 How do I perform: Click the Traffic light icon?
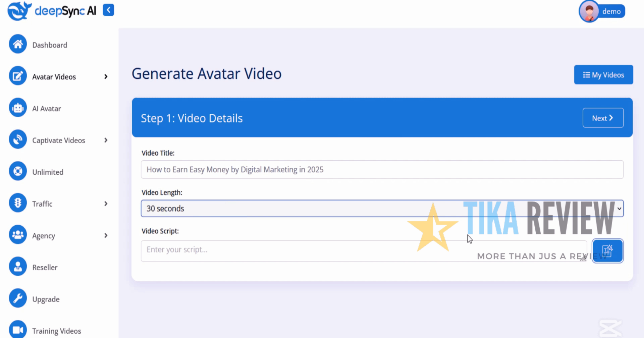pyautogui.click(x=18, y=203)
